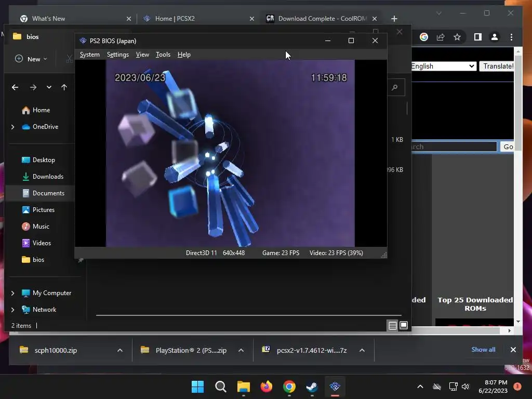Toggle the Chrome side panel icon
This screenshot has width=532, height=399.
(478, 37)
